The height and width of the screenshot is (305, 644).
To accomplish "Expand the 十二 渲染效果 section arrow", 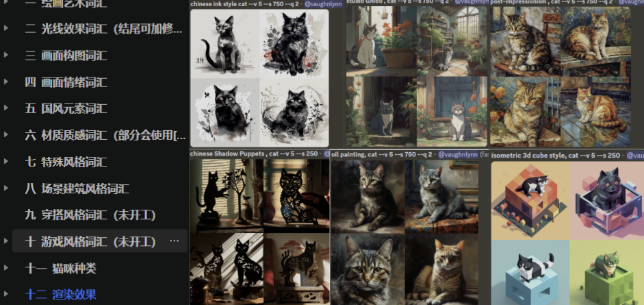I will (x=5, y=294).
